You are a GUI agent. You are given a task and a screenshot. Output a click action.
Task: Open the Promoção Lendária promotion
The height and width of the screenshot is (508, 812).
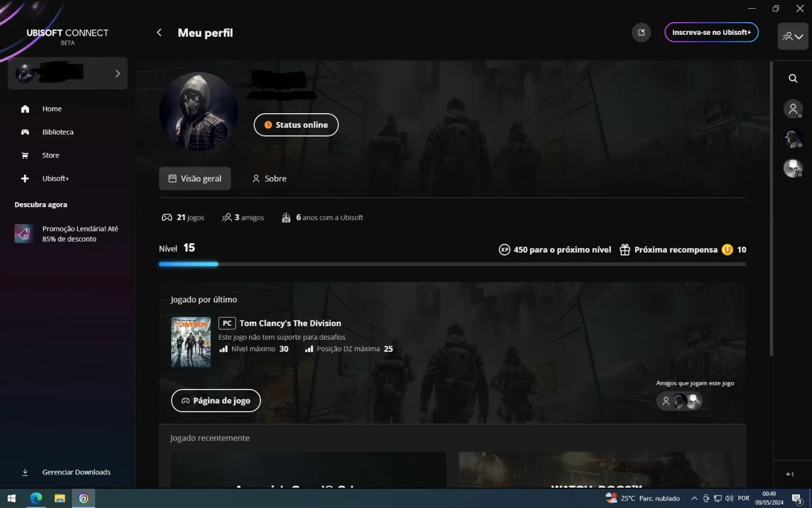point(80,233)
